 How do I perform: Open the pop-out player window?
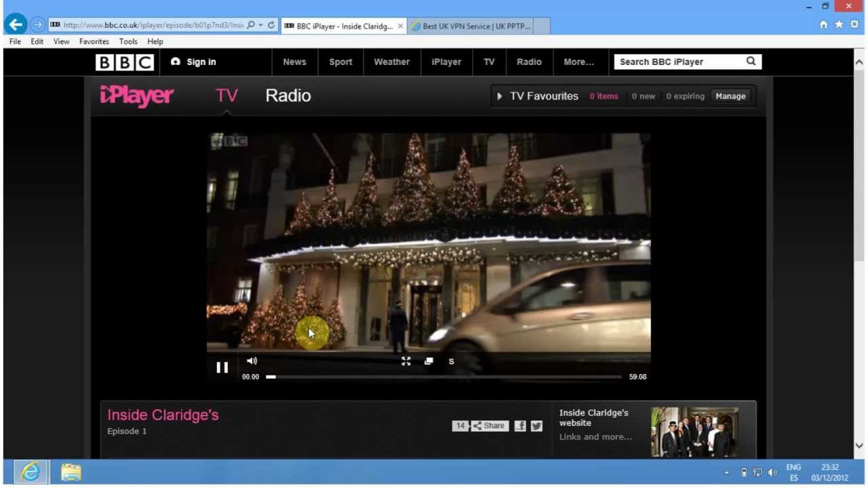[x=429, y=361]
